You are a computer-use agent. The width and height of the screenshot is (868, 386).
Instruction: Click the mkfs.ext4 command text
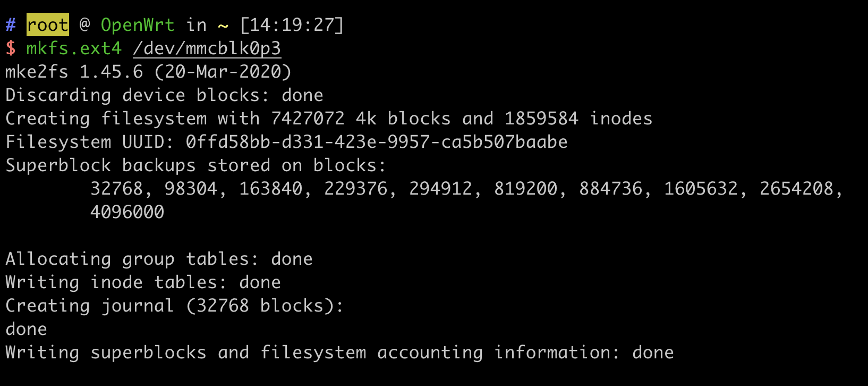coord(74,48)
